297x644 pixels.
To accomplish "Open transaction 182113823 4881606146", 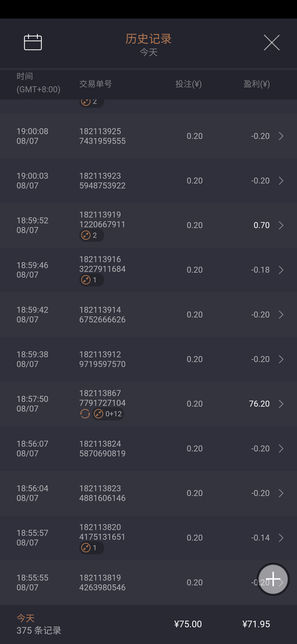I will [103, 493].
